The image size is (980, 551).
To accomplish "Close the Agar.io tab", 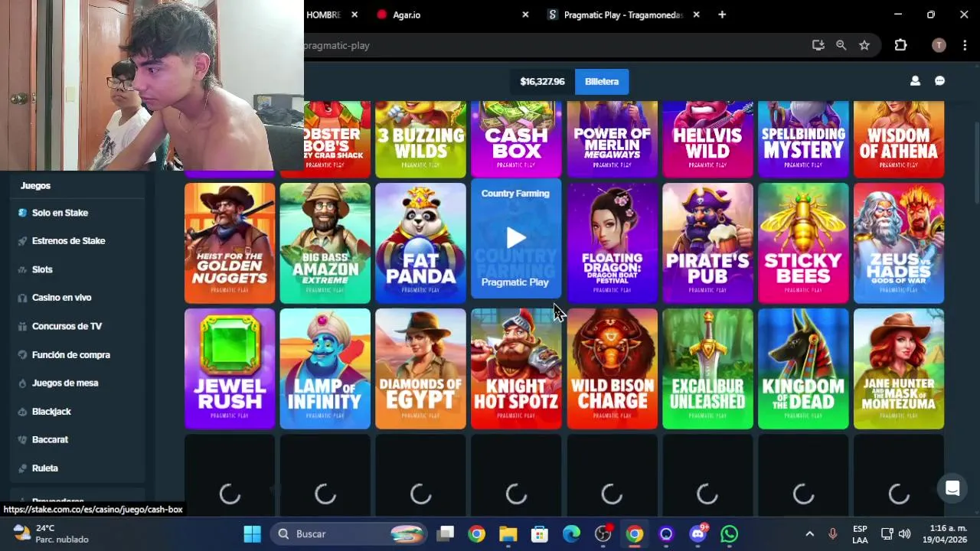I will coord(525,15).
